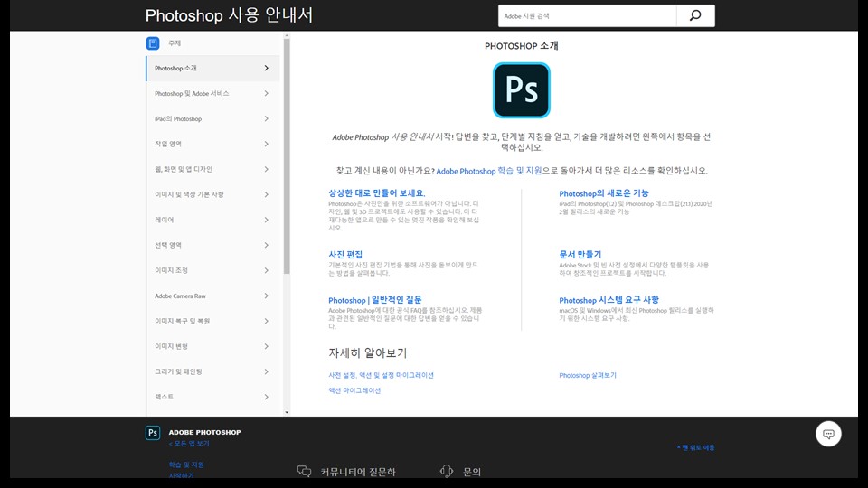Open Adobe Photoshop 학습 및 지원 link
The image size is (868, 488).
click(x=489, y=171)
